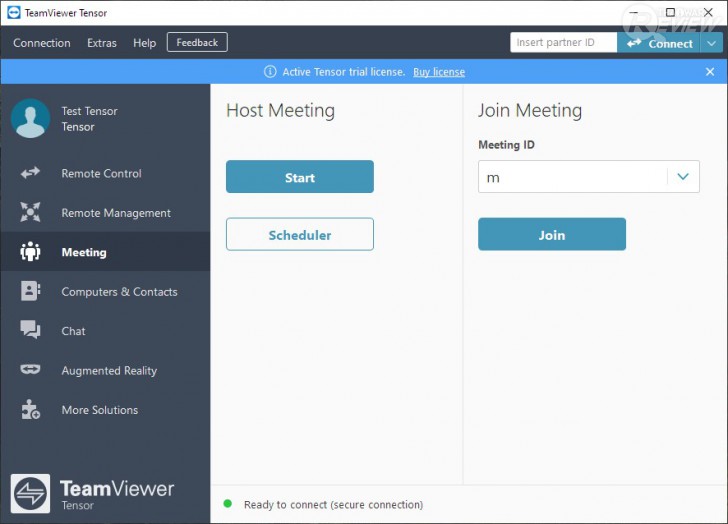Open the Help menu
Image resolution: width=728 pixels, height=524 pixels.
144,43
